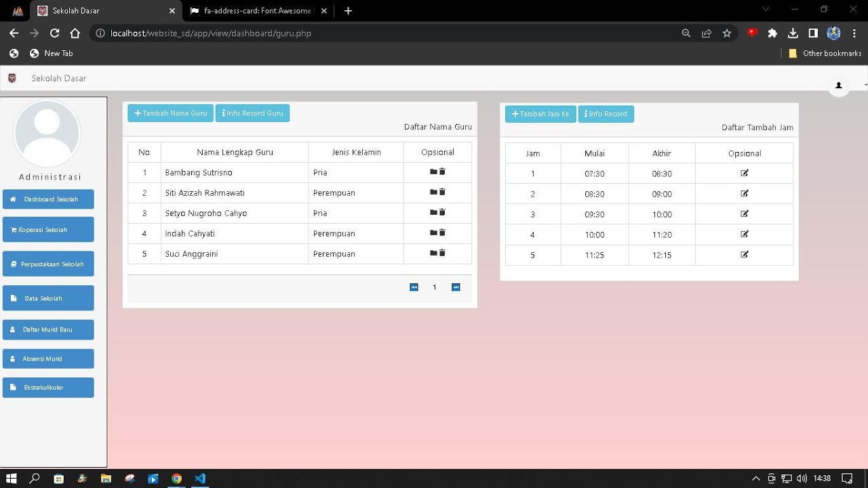Click the address bar URL

click(211, 33)
